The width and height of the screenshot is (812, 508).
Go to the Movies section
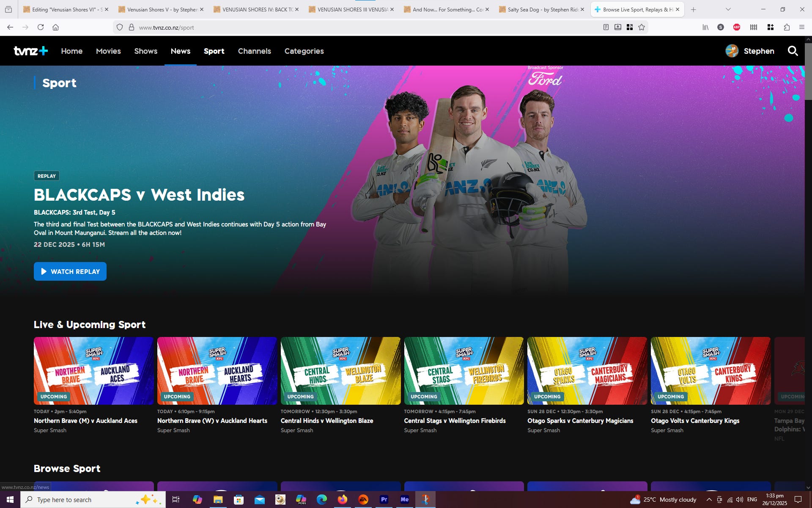point(108,51)
